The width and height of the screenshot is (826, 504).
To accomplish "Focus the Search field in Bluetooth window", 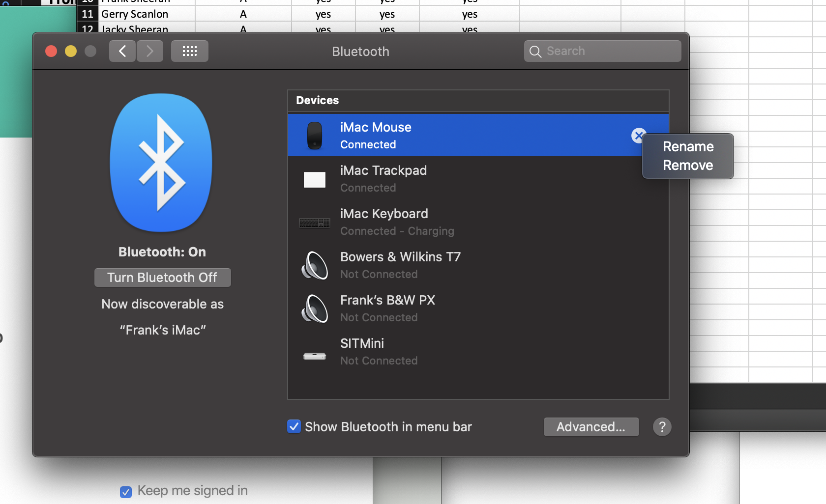I will coord(603,51).
